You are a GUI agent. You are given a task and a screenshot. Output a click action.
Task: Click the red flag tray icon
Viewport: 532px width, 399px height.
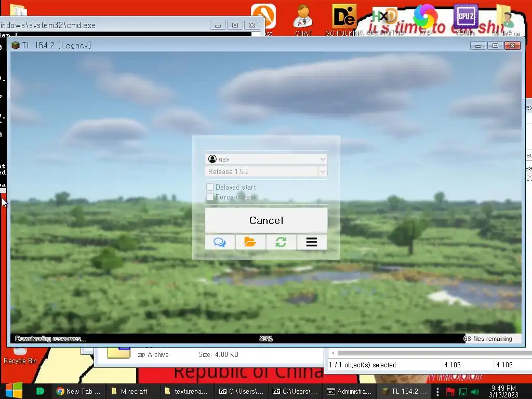click(x=450, y=392)
